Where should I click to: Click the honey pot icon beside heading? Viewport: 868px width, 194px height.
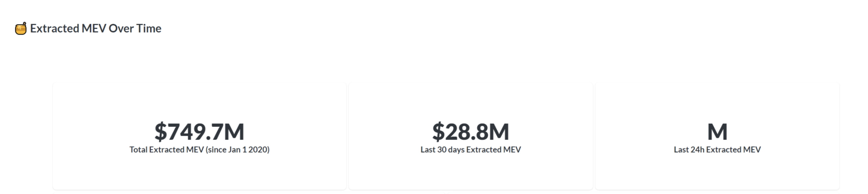(x=21, y=28)
